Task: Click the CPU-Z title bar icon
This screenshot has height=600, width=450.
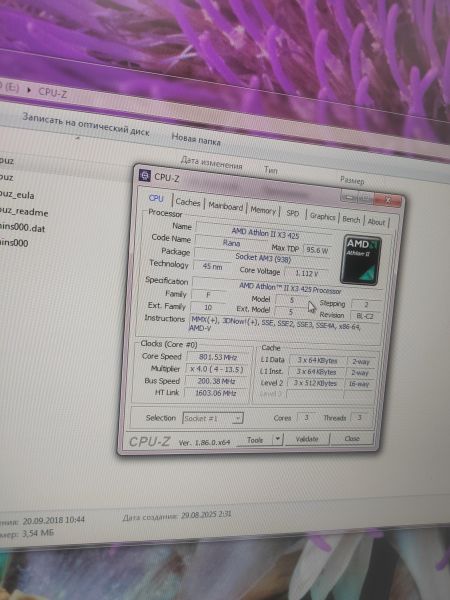Action: pyautogui.click(x=145, y=175)
